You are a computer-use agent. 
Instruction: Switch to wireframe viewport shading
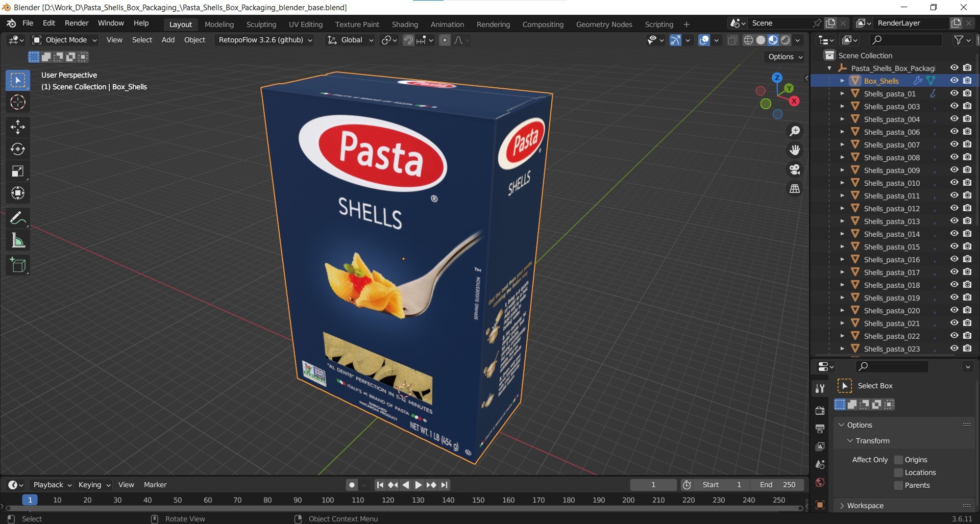[748, 40]
